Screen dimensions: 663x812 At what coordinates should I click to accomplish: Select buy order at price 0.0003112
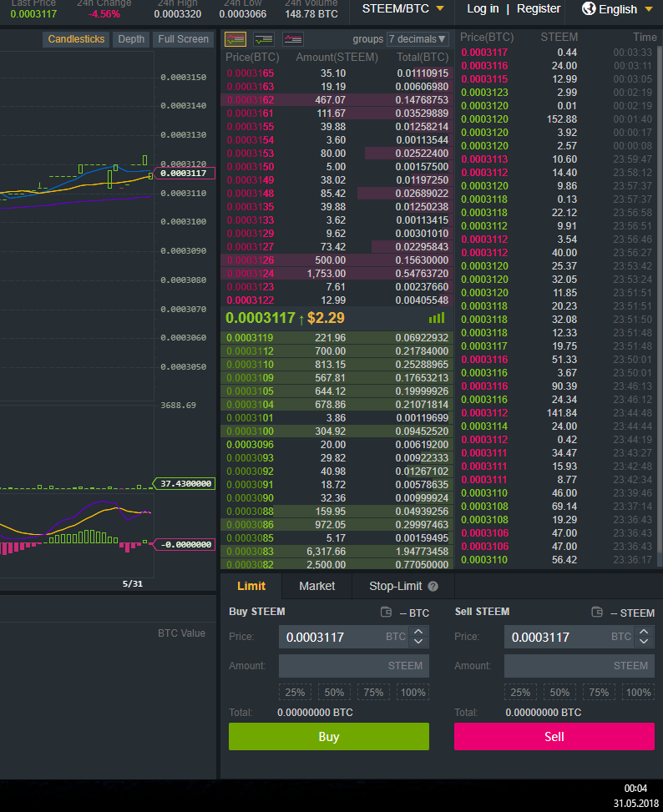[337, 351]
